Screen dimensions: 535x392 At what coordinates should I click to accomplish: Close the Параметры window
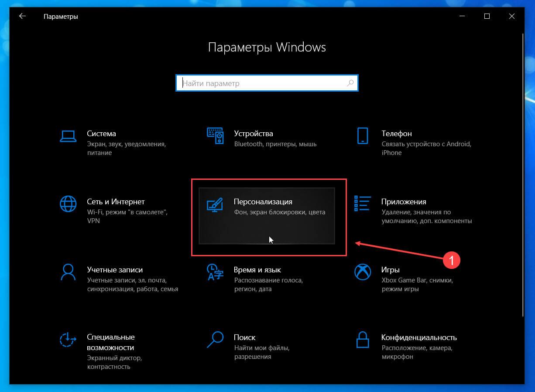pos(512,17)
